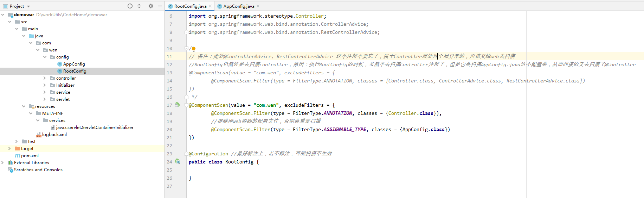Close the RootConfig.java tab
Viewport: 644px width, 198px height.
pos(210,6)
